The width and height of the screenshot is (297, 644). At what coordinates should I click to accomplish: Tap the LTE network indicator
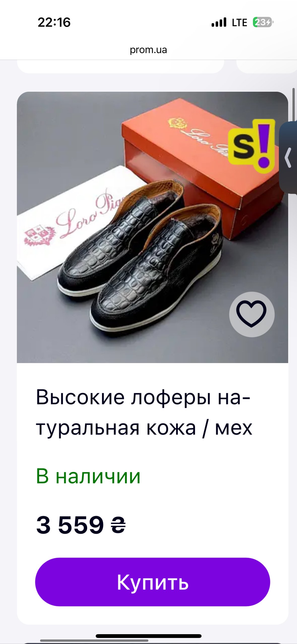click(239, 22)
